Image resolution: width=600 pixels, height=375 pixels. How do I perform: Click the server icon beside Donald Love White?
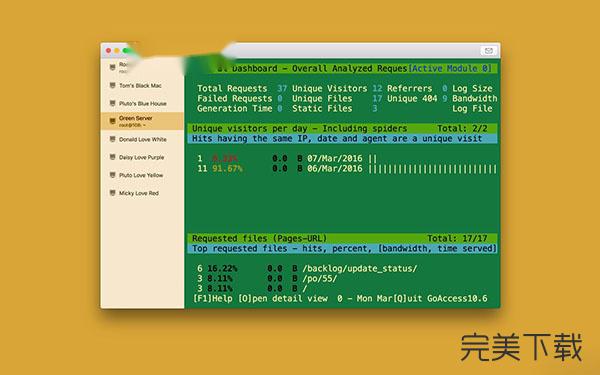pyautogui.click(x=112, y=139)
